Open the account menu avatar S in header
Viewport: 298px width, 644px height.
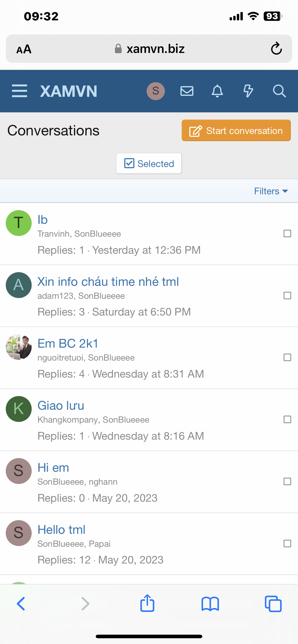155,91
